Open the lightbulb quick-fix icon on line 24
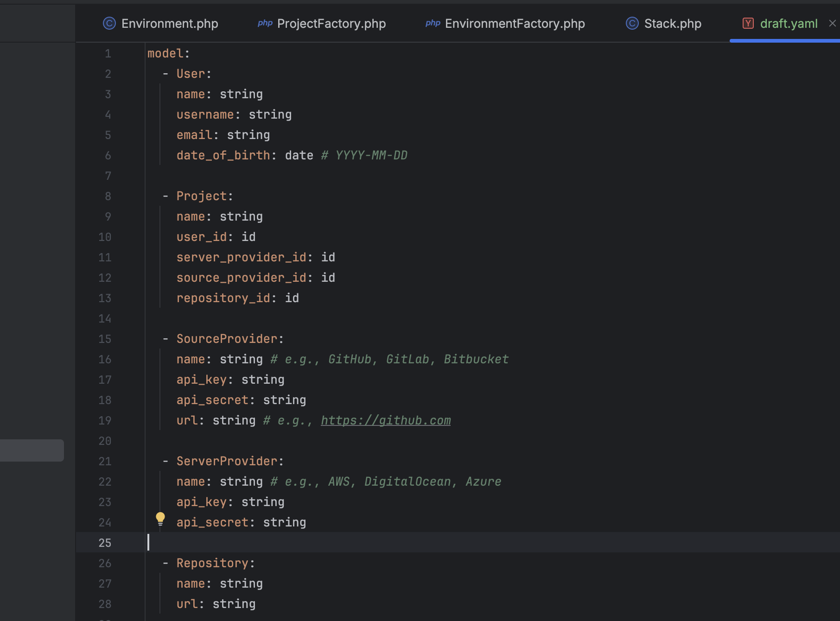This screenshot has width=840, height=621. click(x=160, y=519)
